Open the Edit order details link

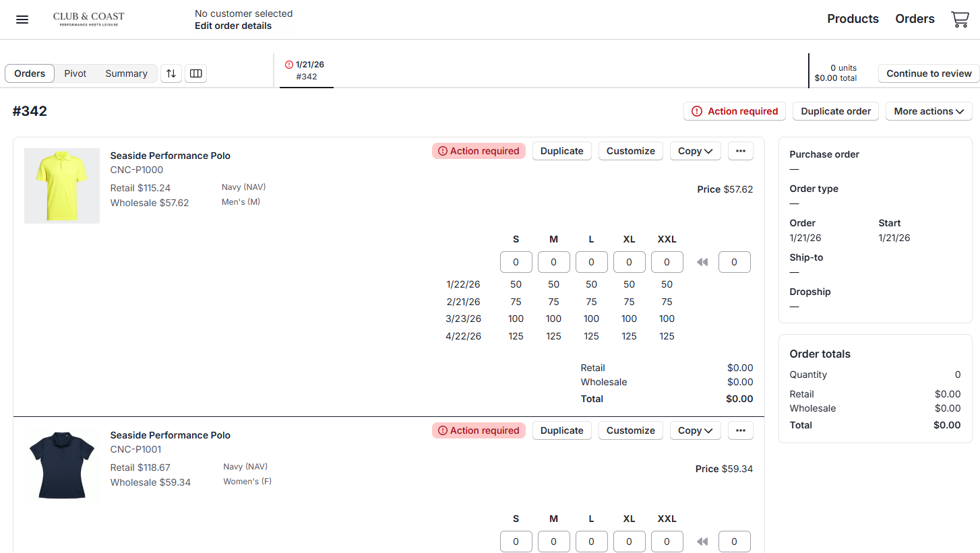pos(233,26)
